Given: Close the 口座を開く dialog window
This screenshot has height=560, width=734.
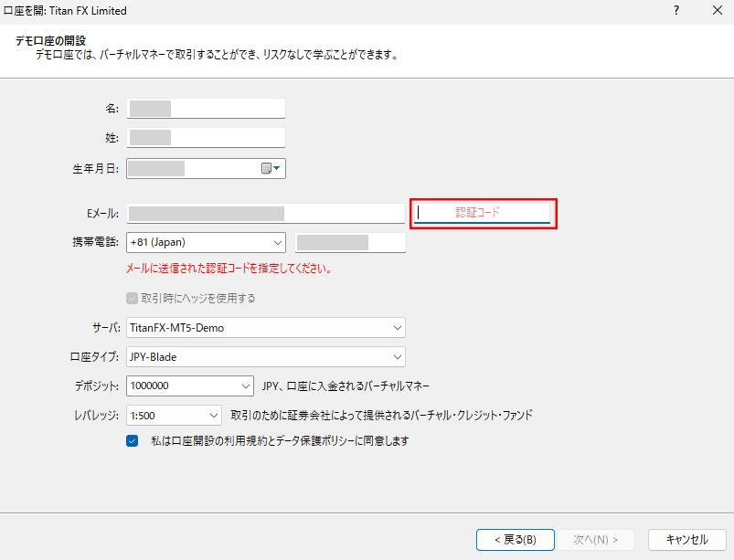Looking at the screenshot, I should pos(716,12).
